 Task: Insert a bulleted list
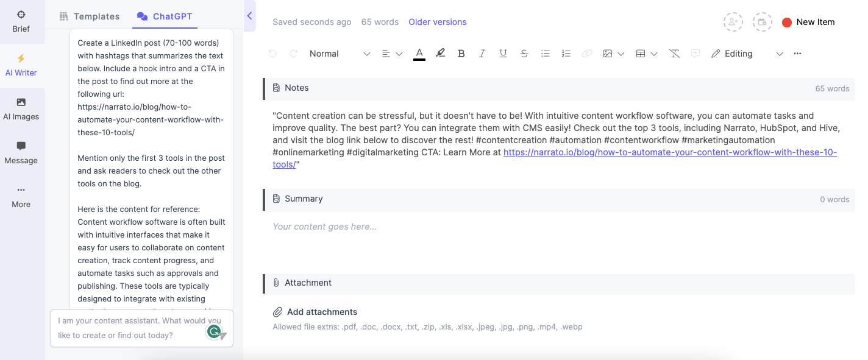[x=545, y=54]
